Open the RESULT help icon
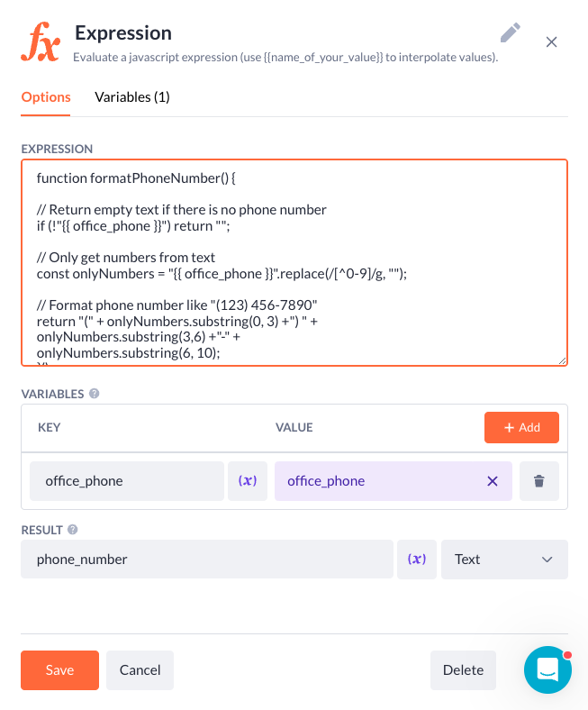The width and height of the screenshot is (588, 710). pyautogui.click(x=72, y=529)
